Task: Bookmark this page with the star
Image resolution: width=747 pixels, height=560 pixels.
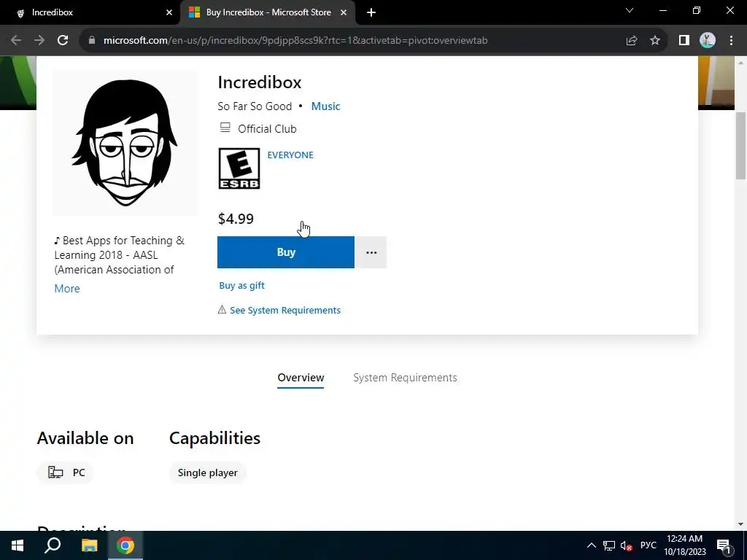Action: pyautogui.click(x=655, y=41)
